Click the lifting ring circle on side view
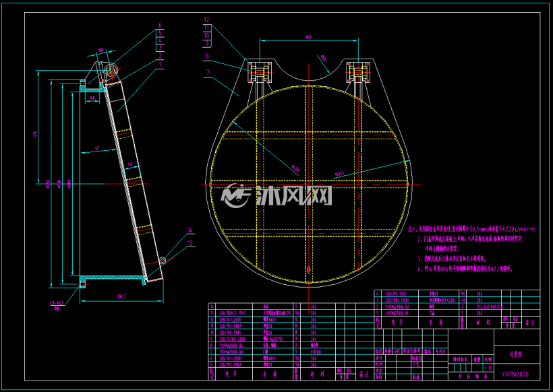Image resolution: width=553 pixels, height=392 pixels. (x=163, y=260)
